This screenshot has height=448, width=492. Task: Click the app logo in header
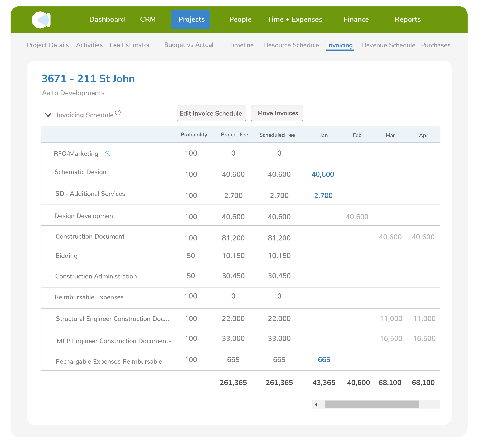(x=41, y=20)
